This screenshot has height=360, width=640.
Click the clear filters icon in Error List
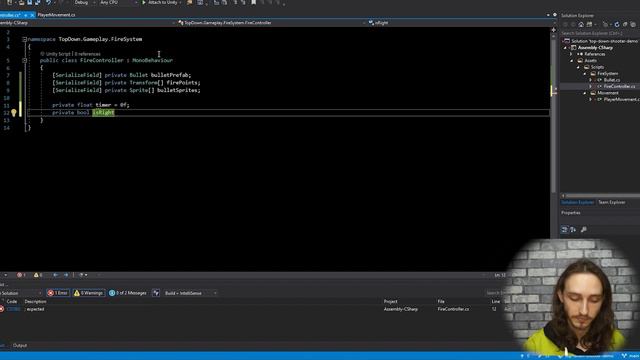[156, 293]
